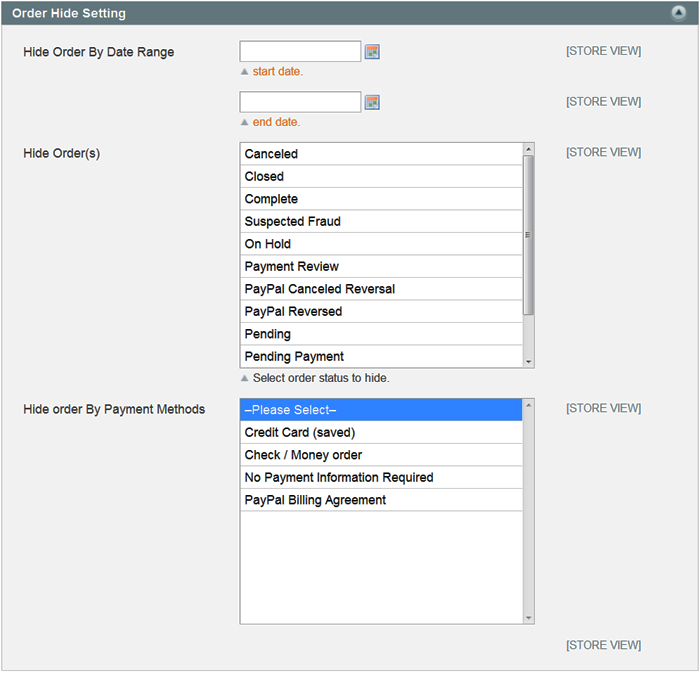
Task: Click order status list scrollbar thumb
Action: [x=528, y=235]
